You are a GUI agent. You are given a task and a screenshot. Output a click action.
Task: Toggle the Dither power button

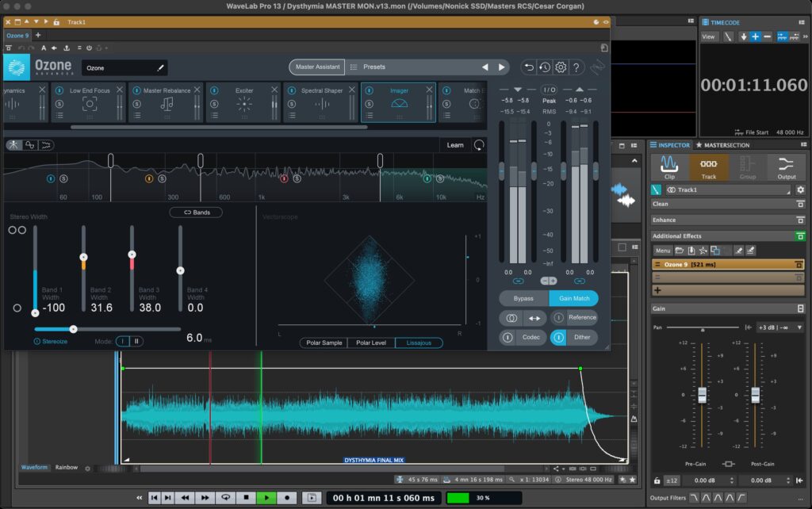(558, 338)
